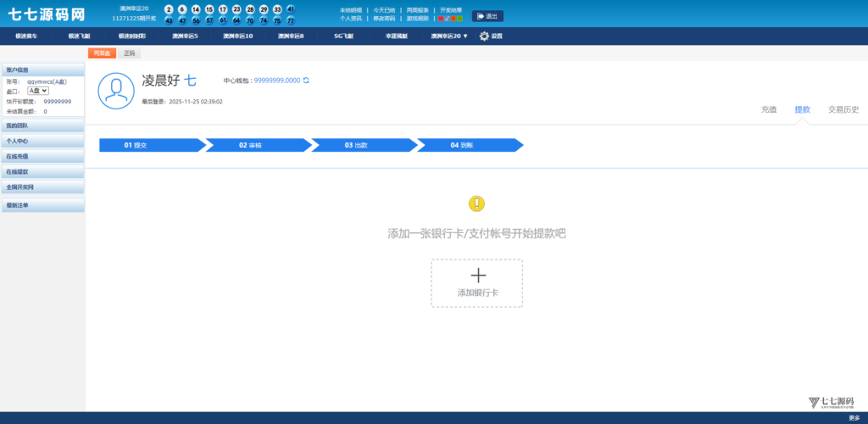Open the 个人资讯 link

click(351, 19)
